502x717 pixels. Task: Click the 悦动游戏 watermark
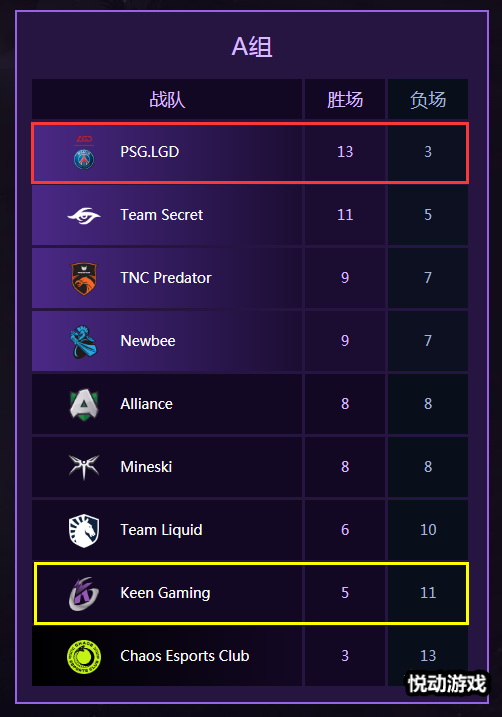pyautogui.click(x=447, y=684)
